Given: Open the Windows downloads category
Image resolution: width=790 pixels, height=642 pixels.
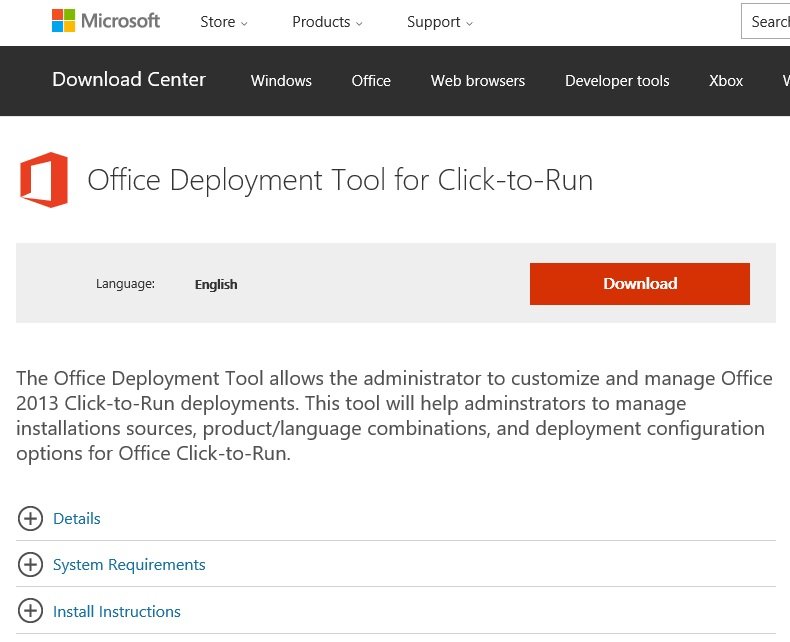Looking at the screenshot, I should pyautogui.click(x=281, y=81).
